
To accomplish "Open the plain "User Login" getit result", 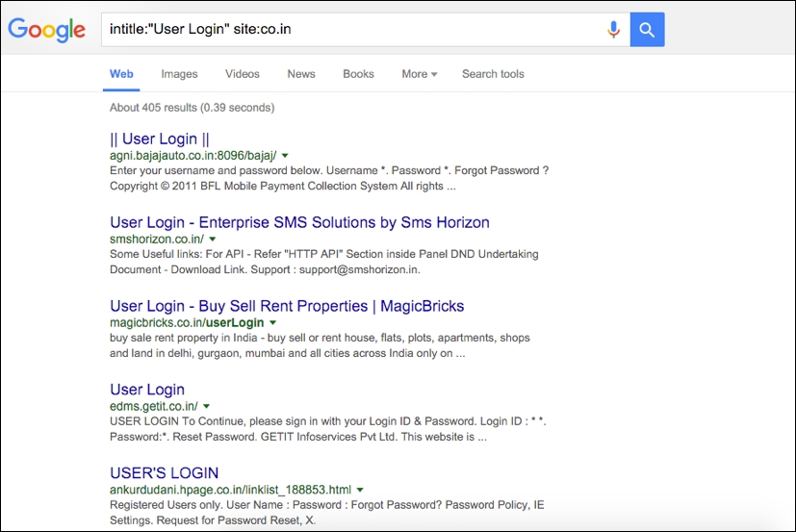I will pyautogui.click(x=147, y=390).
